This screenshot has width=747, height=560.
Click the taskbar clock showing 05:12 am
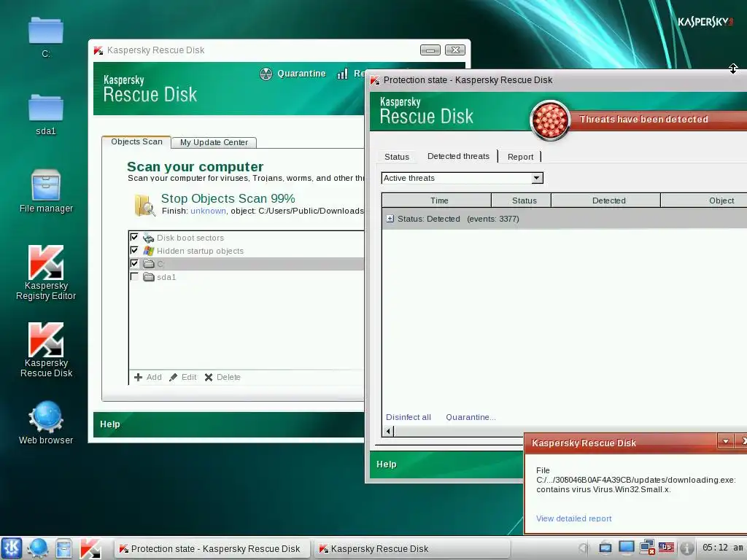click(x=722, y=548)
